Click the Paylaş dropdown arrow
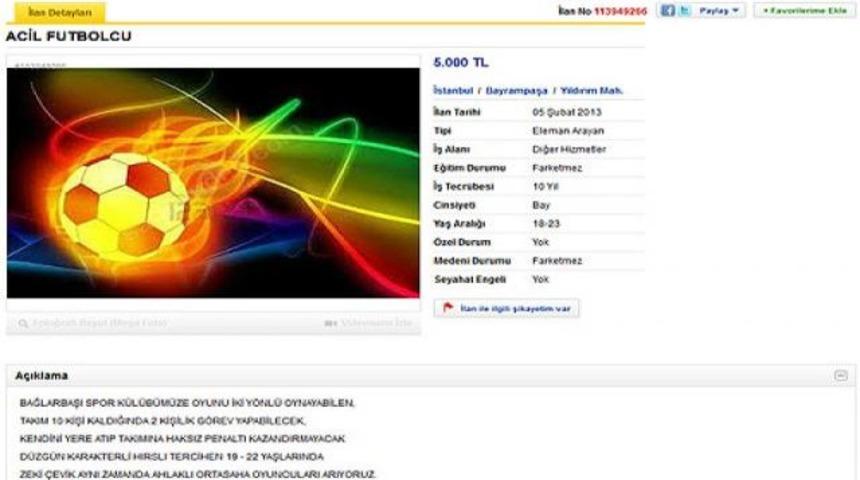The width and height of the screenshot is (860, 480). [x=736, y=10]
